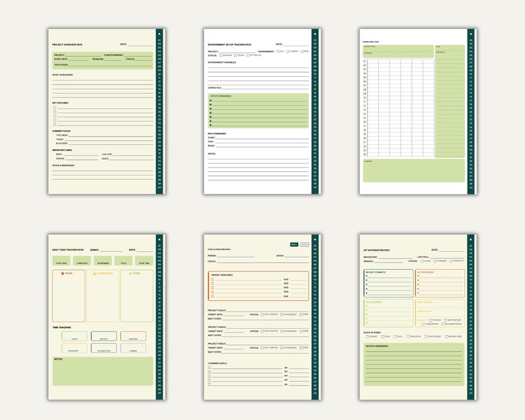Click "DAILY TASK TRACKER #039" title

click(68, 250)
